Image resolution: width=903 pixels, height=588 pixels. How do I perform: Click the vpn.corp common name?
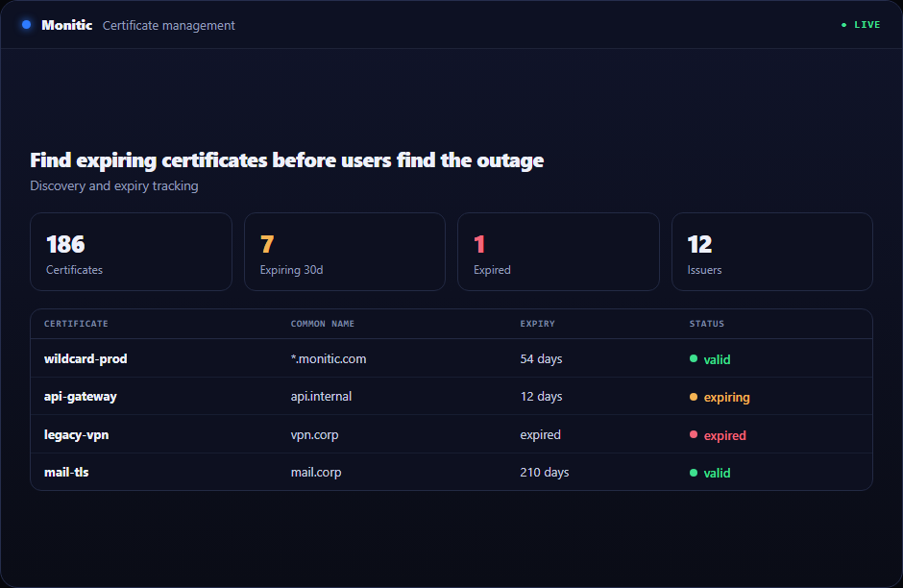point(314,435)
